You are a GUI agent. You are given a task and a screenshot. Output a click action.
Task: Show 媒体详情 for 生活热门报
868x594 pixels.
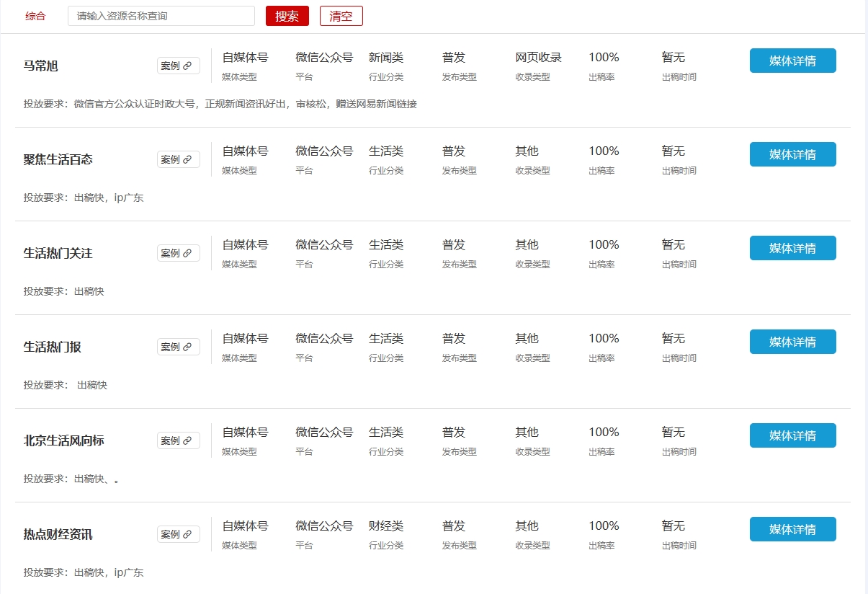792,342
